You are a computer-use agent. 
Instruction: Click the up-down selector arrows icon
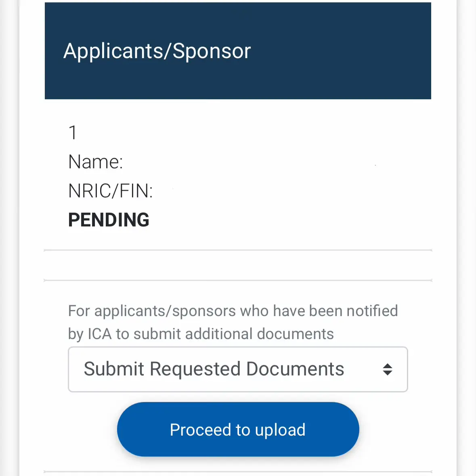(x=387, y=369)
